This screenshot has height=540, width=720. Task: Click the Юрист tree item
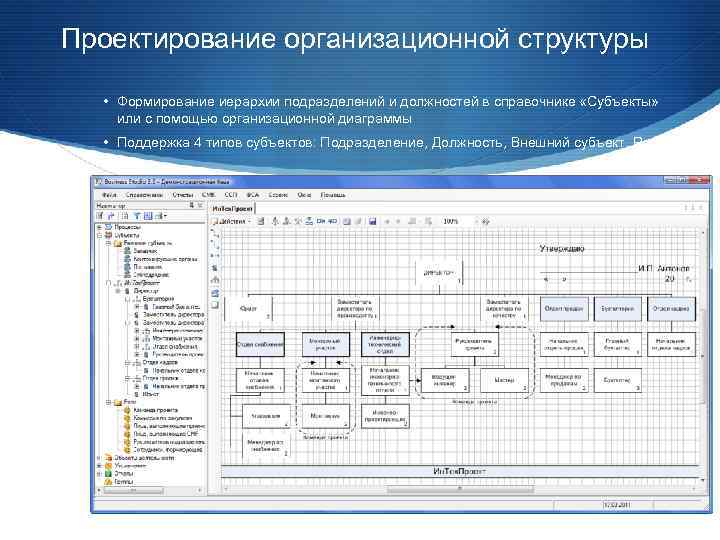coord(151,394)
